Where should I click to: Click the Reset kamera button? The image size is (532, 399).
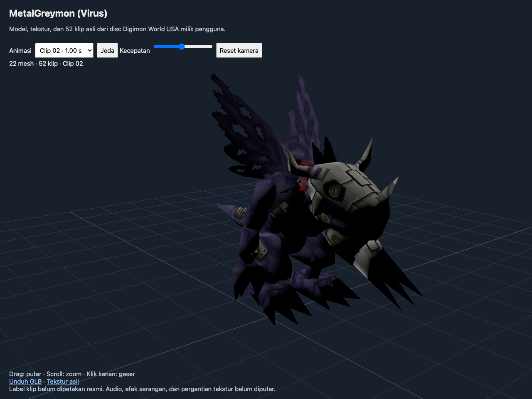pyautogui.click(x=239, y=50)
